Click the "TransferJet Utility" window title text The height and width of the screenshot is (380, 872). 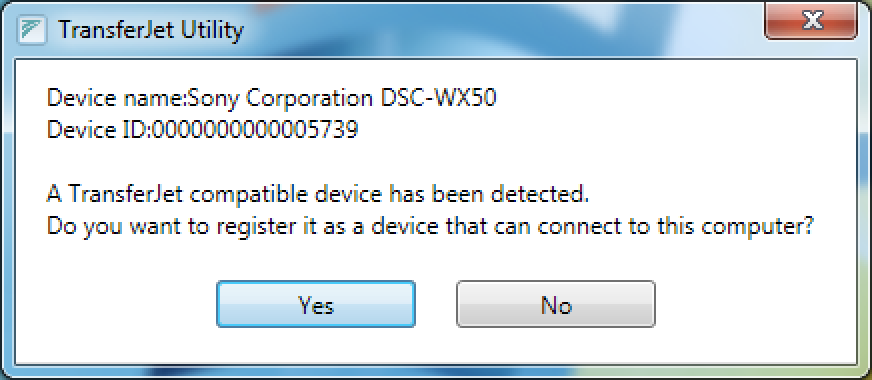150,30
